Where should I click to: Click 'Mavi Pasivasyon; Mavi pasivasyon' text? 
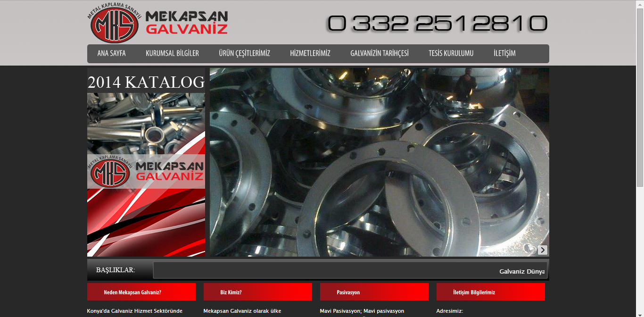click(362, 311)
